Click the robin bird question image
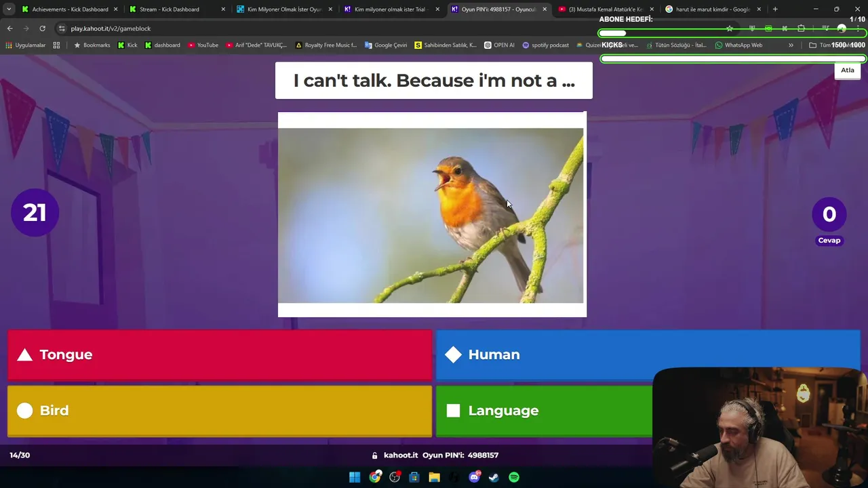 point(432,214)
